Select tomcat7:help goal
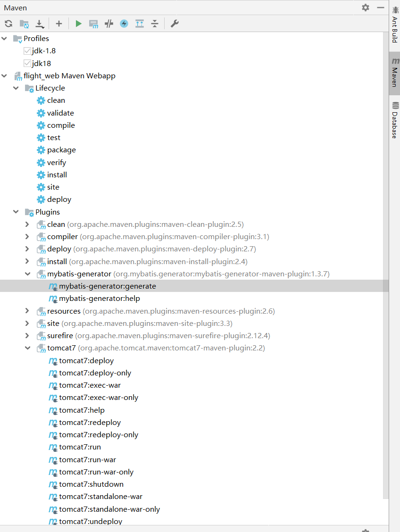Screen dimensions: 400x532 82,410
